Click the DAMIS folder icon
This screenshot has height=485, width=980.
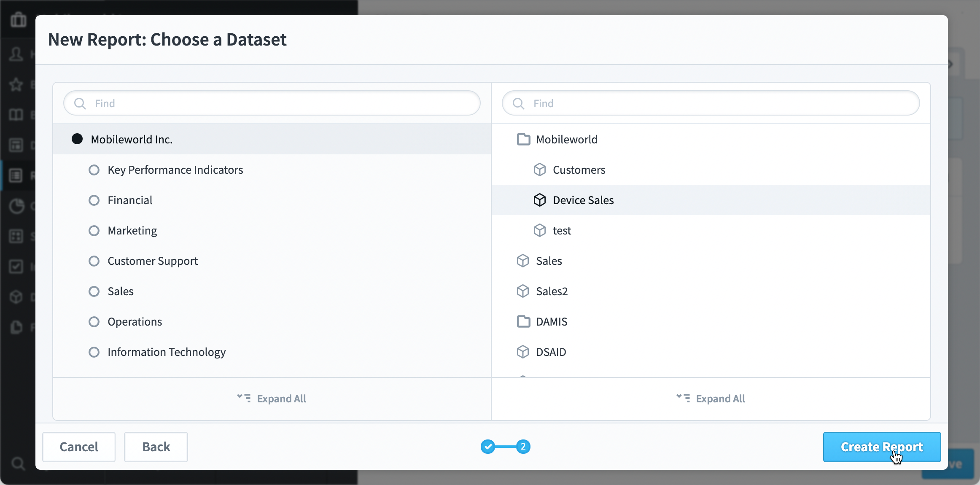(523, 321)
